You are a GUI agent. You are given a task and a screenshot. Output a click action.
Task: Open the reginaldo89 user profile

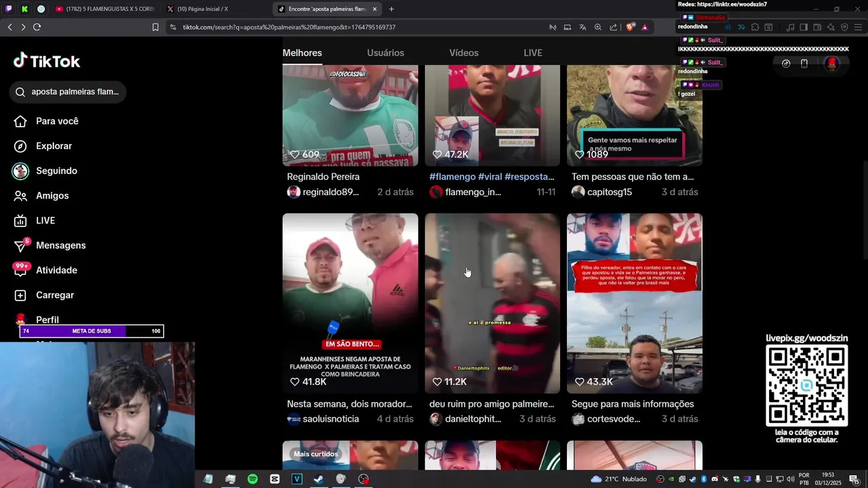click(323, 192)
